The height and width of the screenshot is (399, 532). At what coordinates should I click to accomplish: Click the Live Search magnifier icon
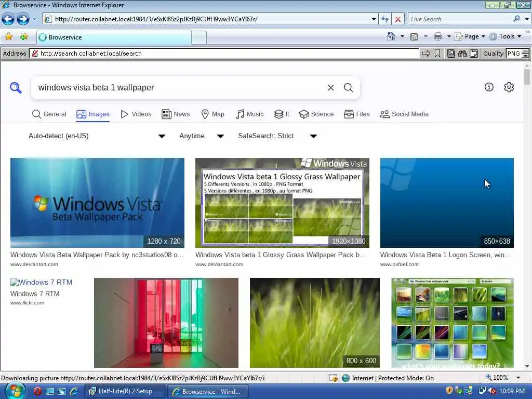click(516, 19)
